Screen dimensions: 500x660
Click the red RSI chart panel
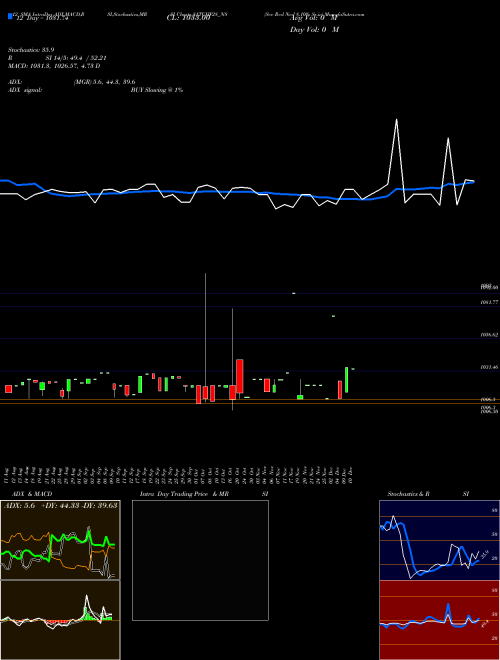439,620
